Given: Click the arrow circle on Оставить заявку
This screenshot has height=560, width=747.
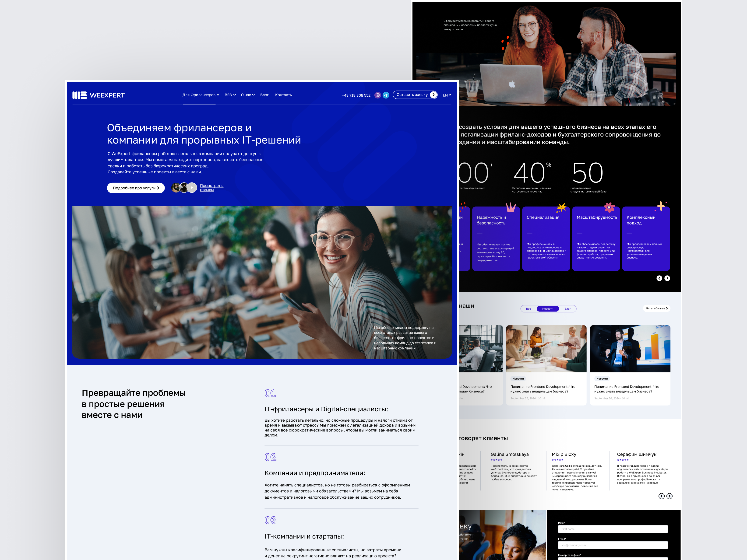Looking at the screenshot, I should point(433,95).
